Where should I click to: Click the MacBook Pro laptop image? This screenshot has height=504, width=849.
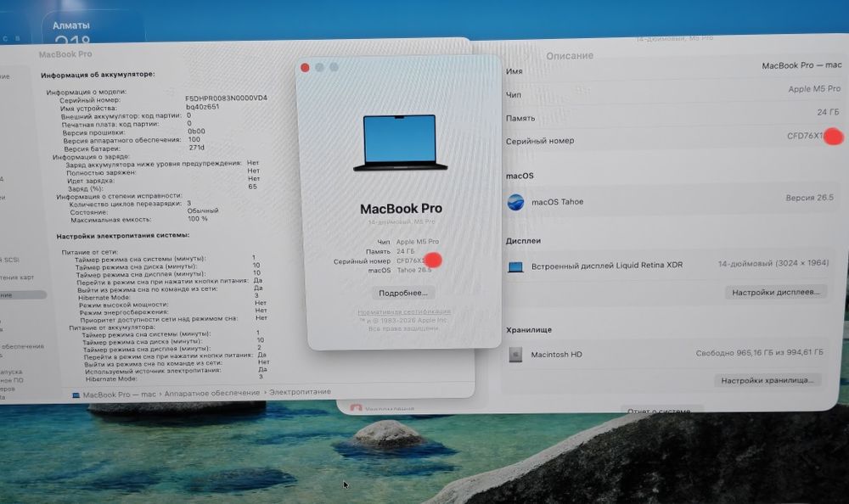400,143
